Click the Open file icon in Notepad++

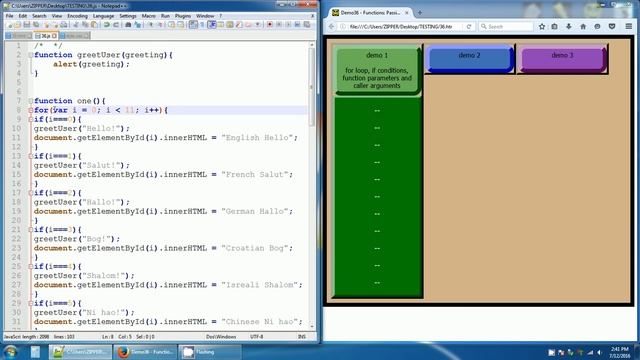(18, 25)
